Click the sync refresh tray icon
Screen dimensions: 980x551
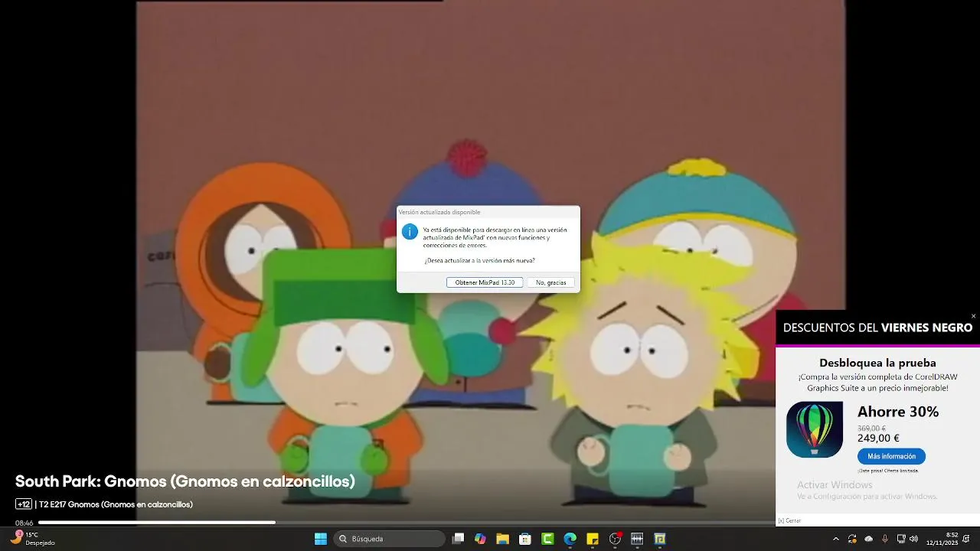pyautogui.click(x=852, y=539)
